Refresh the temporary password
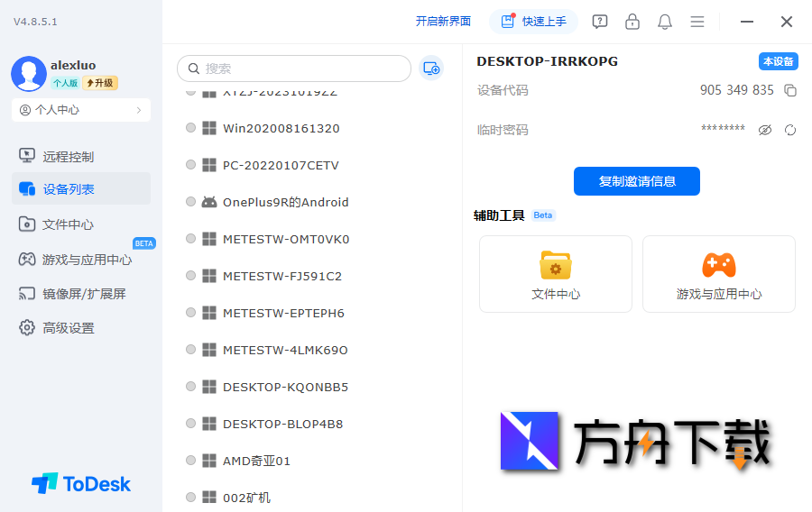Screen dimensions: 812x512 (x=790, y=130)
